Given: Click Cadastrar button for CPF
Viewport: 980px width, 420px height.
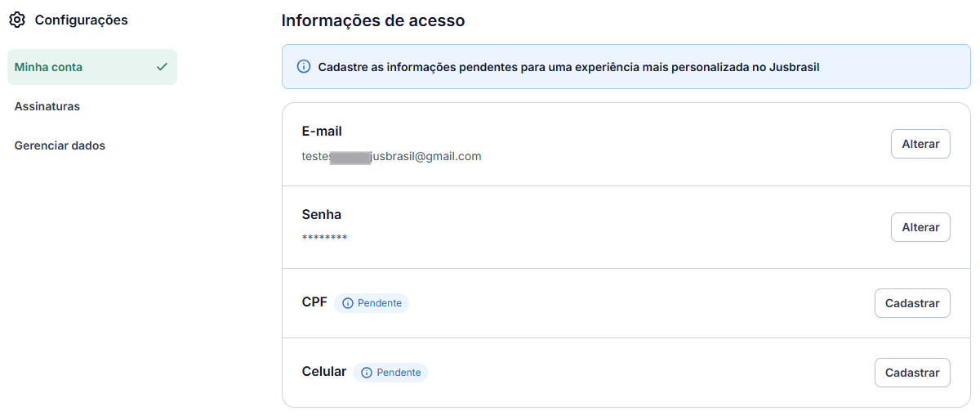Looking at the screenshot, I should point(912,303).
